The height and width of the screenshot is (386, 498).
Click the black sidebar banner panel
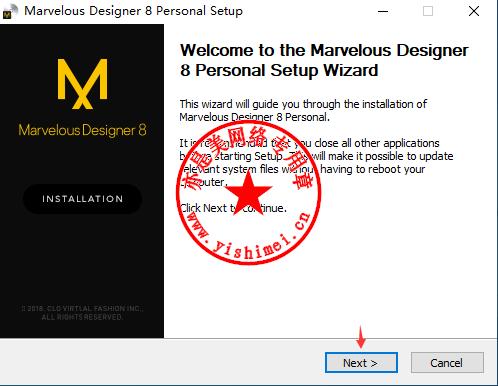pyautogui.click(x=82, y=181)
